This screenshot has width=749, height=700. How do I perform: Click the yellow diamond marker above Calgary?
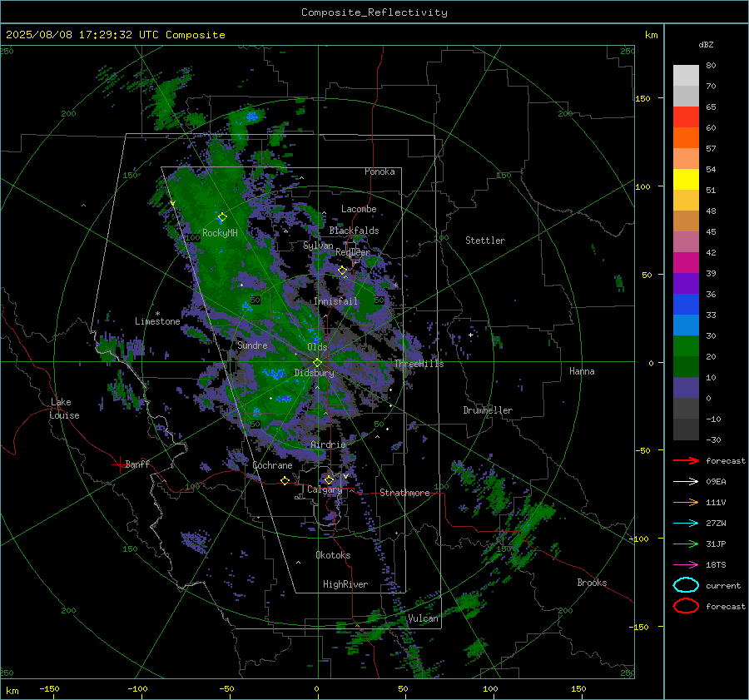[329, 479]
